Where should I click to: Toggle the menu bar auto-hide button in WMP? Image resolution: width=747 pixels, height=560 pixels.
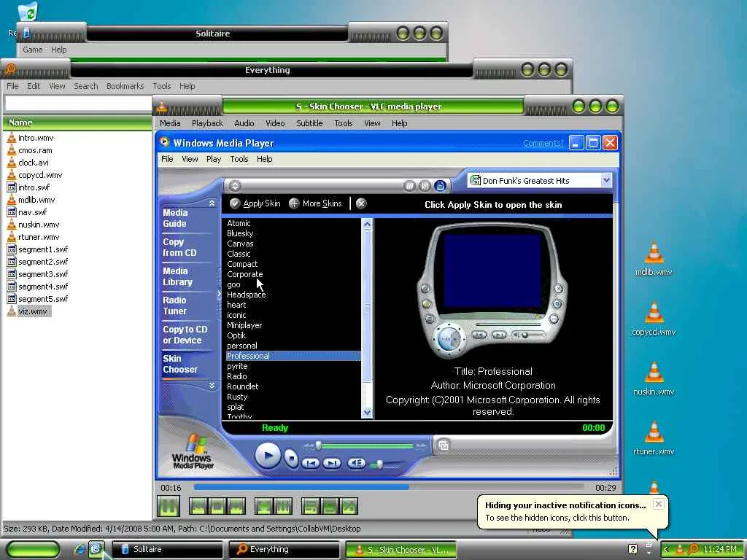tap(235, 186)
